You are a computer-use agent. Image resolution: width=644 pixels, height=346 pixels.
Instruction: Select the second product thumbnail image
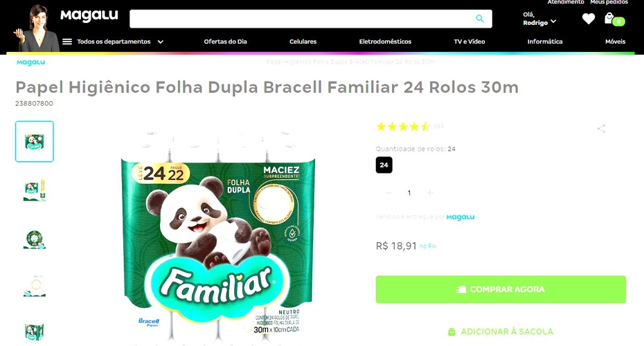coord(35,190)
